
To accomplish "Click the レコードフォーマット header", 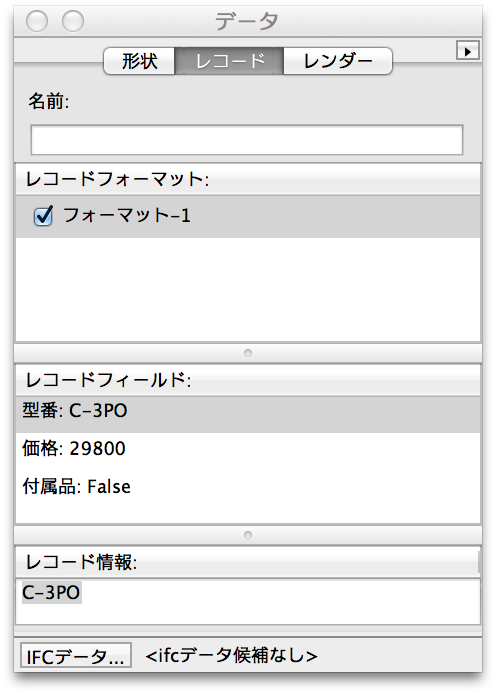I will 248,179.
